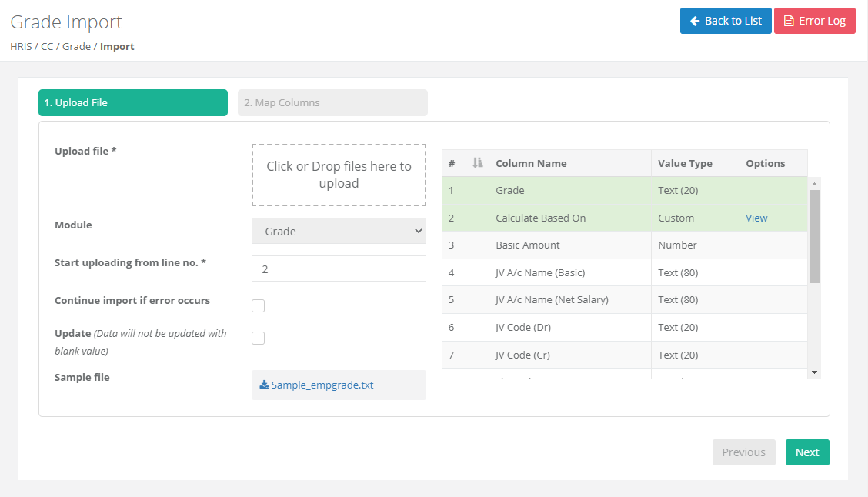Screen dimensions: 868x497
Task: Open the Module dropdown showing Grade
Action: click(x=339, y=231)
